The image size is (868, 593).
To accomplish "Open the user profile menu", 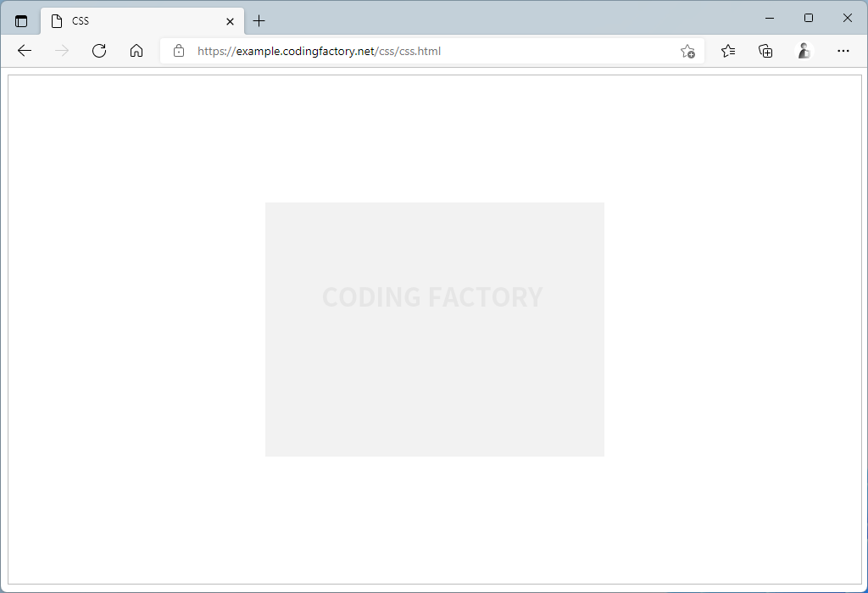I will coord(804,51).
